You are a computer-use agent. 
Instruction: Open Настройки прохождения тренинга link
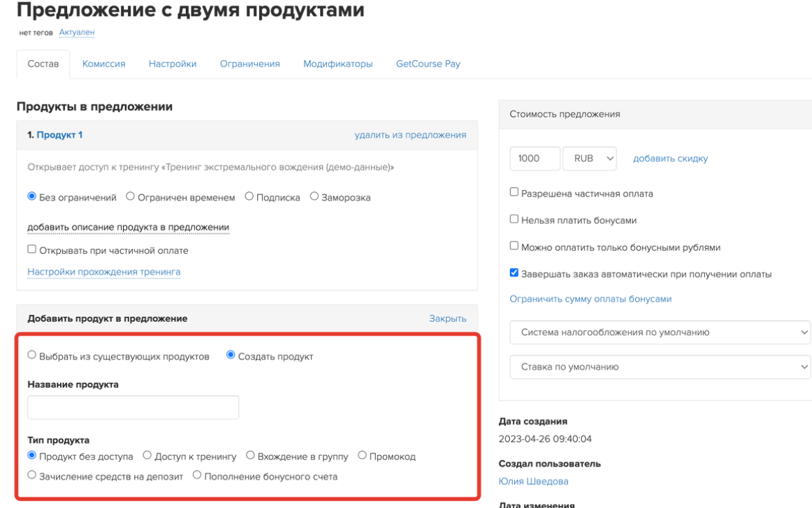[104, 272]
